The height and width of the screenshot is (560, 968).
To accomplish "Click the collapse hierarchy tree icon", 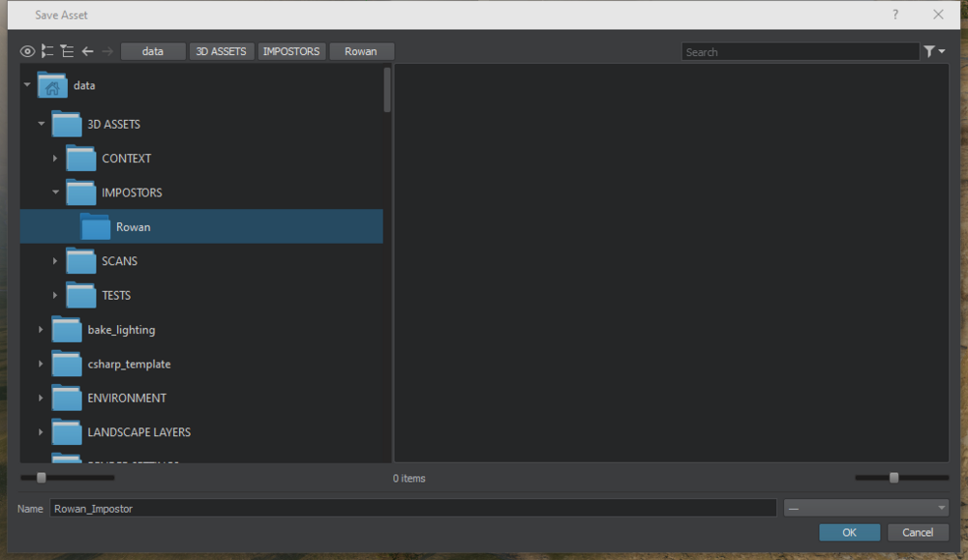I will pyautogui.click(x=66, y=51).
